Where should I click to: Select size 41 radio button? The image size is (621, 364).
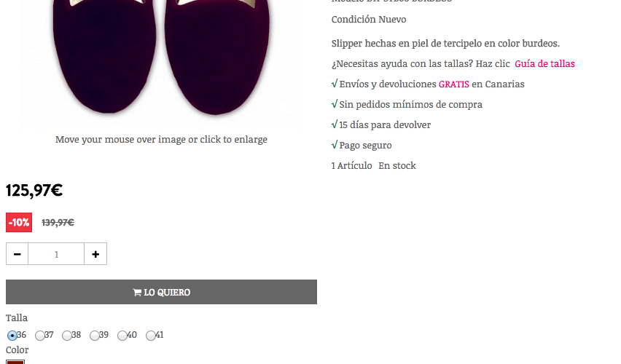(x=150, y=336)
